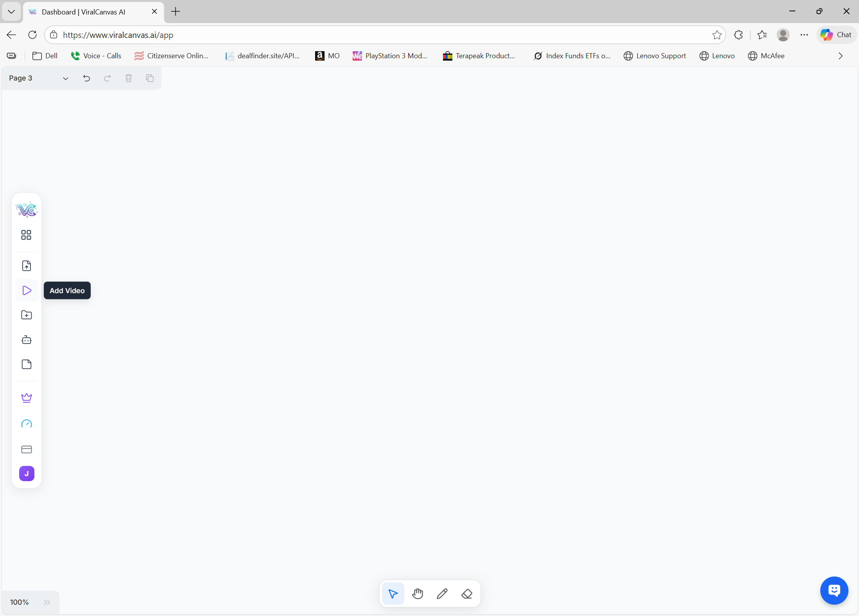Select the hand pan tool
859x616 pixels.
point(418,594)
